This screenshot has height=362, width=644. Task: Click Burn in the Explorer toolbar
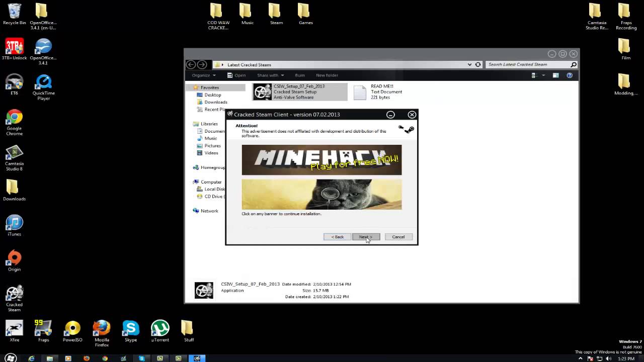point(300,75)
